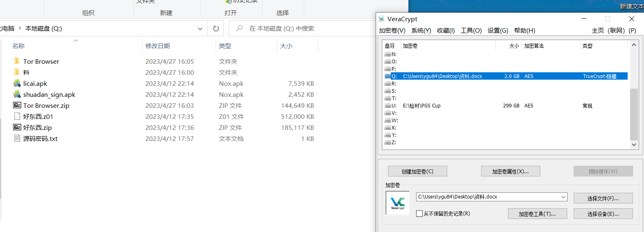The width and height of the screenshot is (644, 232).
Task: Select drive slot P: in VeraCrypt
Action: point(390,69)
